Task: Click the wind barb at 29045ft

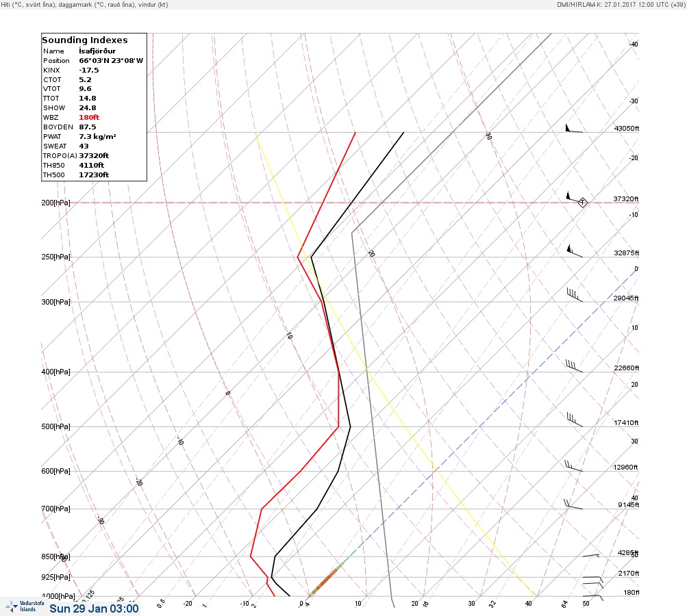Action: pos(575,295)
